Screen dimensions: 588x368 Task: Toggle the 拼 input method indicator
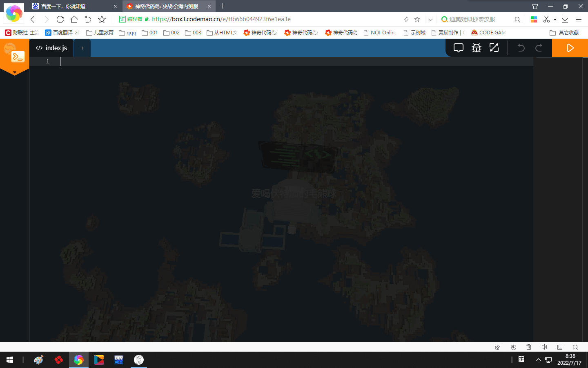click(521, 359)
